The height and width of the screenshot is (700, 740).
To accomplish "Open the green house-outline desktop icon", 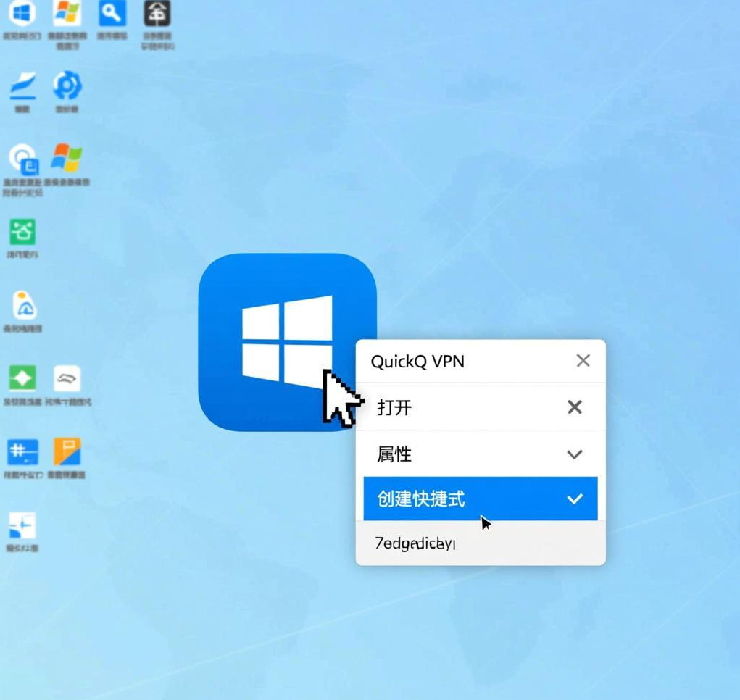I will (22, 233).
